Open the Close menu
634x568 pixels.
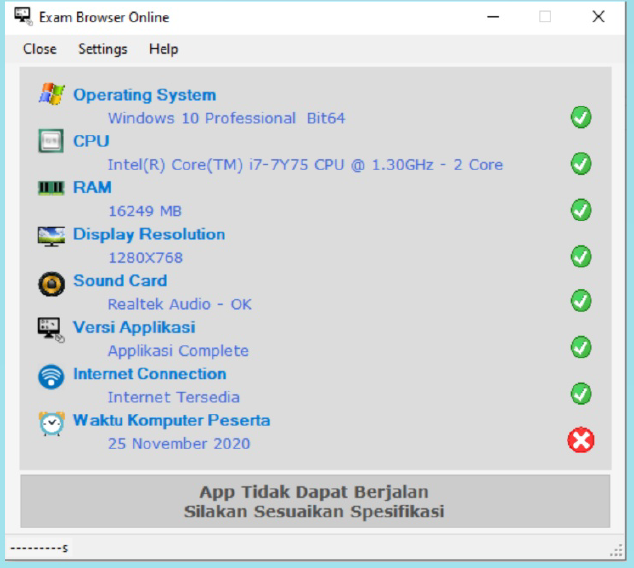(40, 49)
